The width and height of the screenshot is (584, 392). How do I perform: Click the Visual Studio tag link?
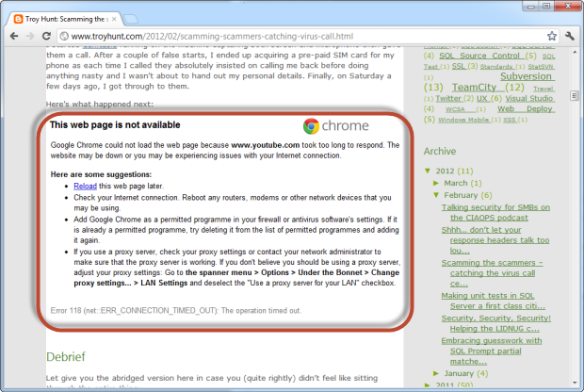(x=529, y=98)
